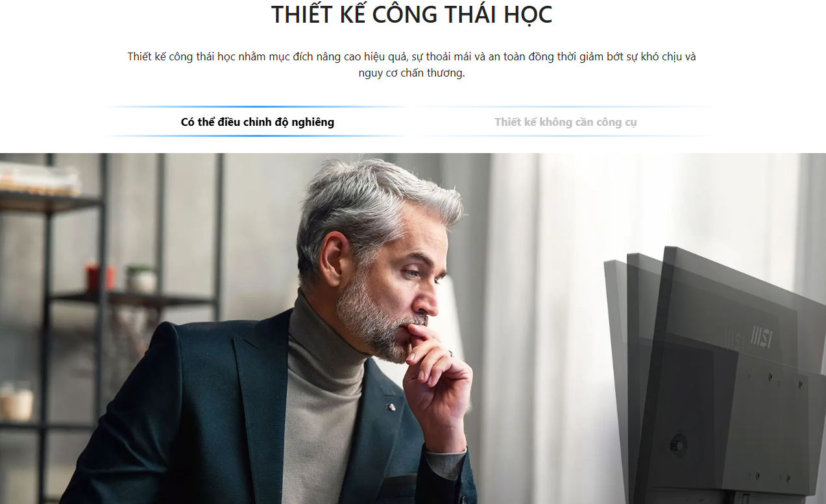826x504 pixels.
Task: Click the lapel pin on the man's blazer
Action: pos(391,407)
